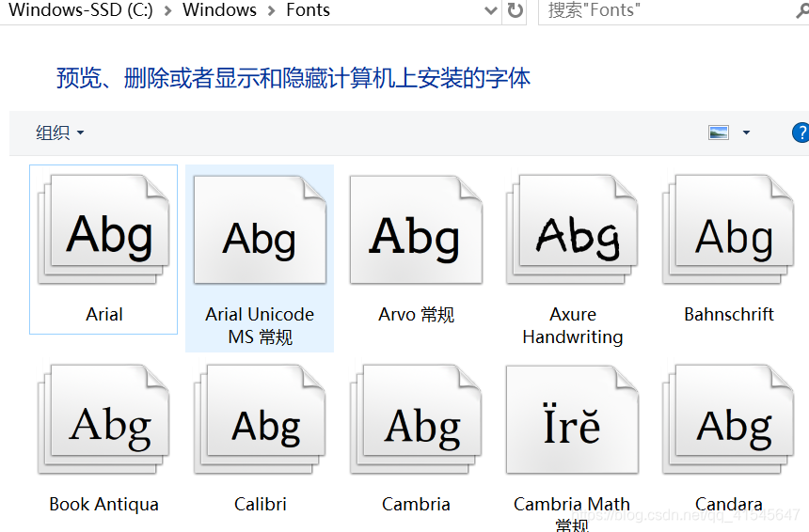Select the Arial font icon
The height and width of the screenshot is (532, 809).
tap(103, 229)
